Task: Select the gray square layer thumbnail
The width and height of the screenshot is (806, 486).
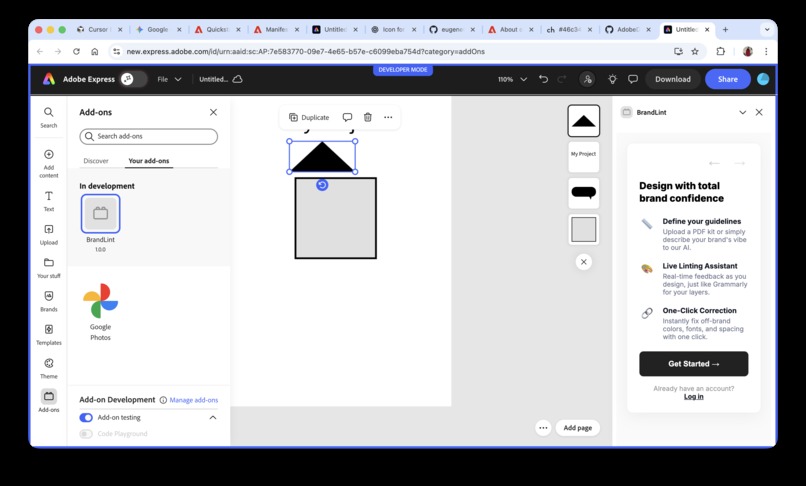Action: coord(583,229)
